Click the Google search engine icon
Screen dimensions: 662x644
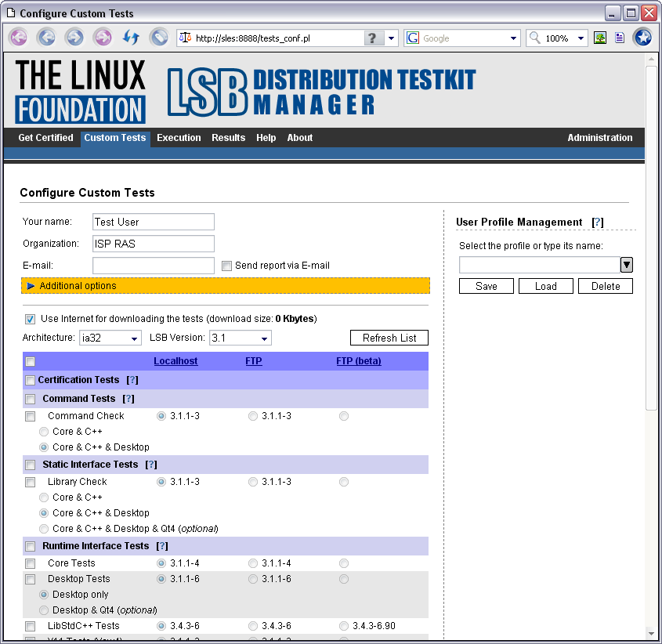(413, 38)
